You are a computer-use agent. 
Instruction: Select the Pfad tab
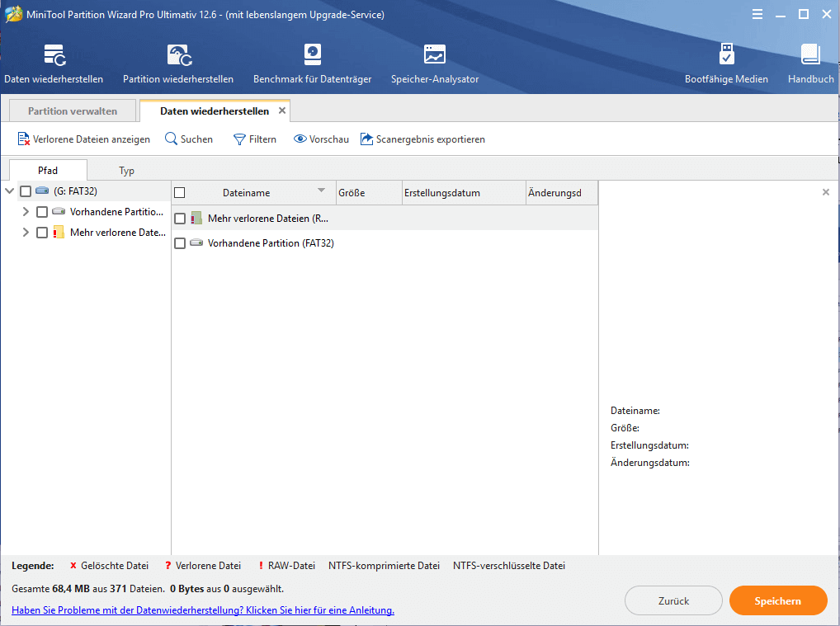click(x=48, y=170)
